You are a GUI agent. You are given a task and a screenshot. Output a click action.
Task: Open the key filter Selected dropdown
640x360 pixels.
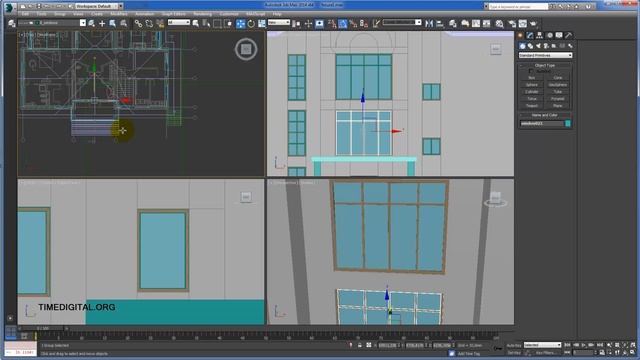click(x=542, y=345)
